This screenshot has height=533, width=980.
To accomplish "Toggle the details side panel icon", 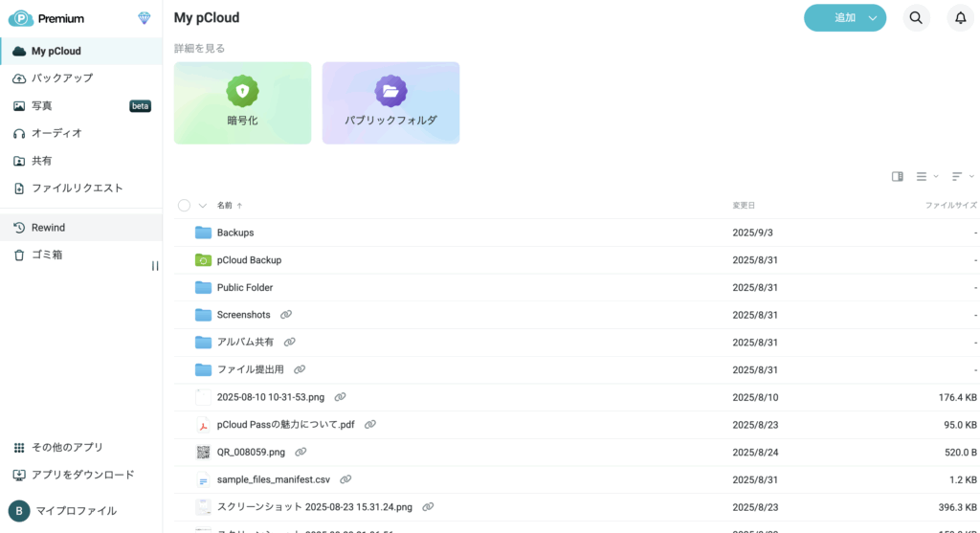I will click(x=898, y=177).
